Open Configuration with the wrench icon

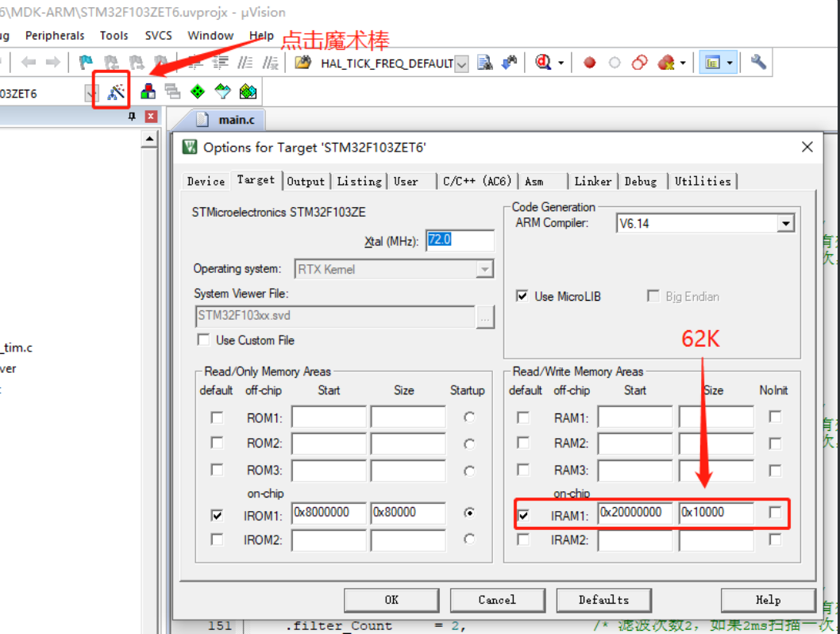[758, 63]
